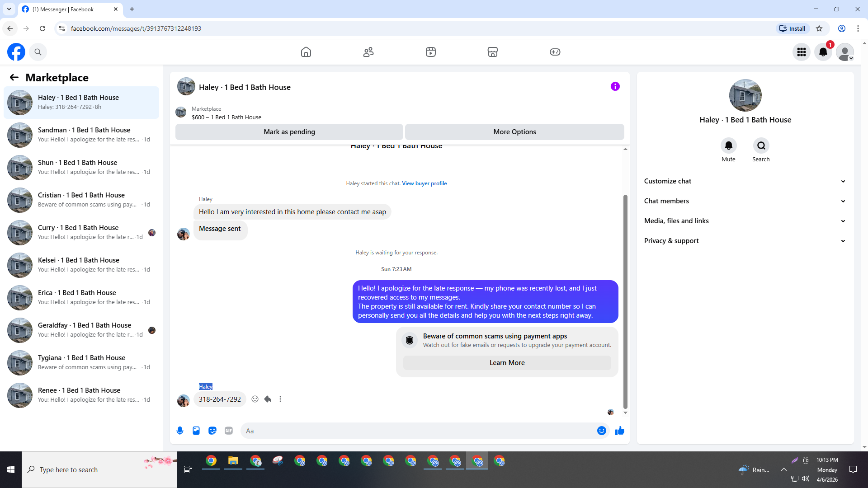The height and width of the screenshot is (488, 868).
Task: Open the Erica chat conversation
Action: tap(81, 297)
